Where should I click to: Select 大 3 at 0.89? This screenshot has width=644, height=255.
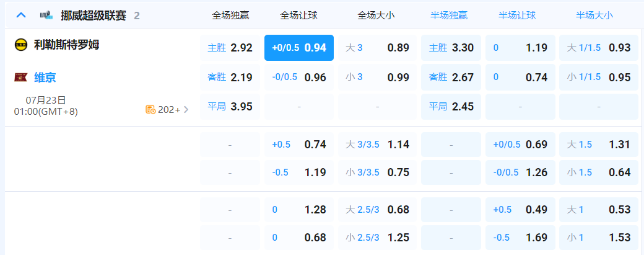[378, 48]
